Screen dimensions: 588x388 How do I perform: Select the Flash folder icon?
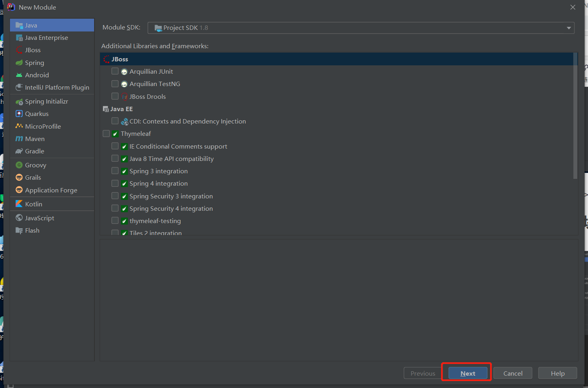19,230
